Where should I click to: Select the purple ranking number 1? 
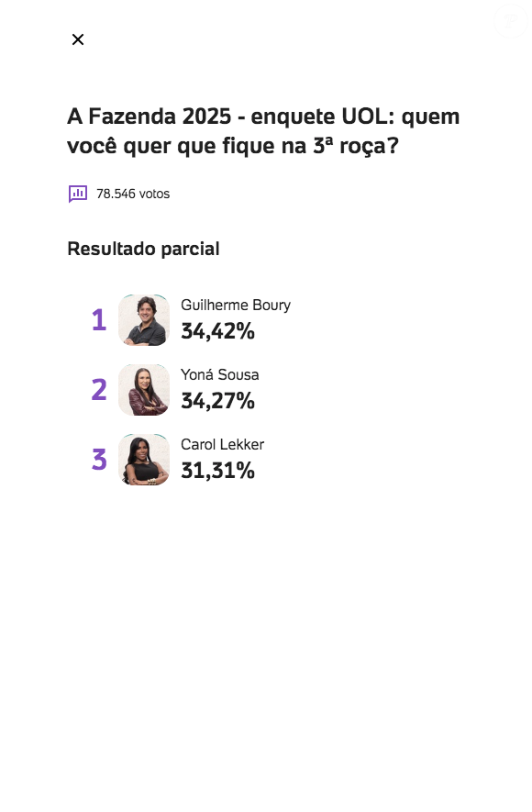[x=97, y=320]
